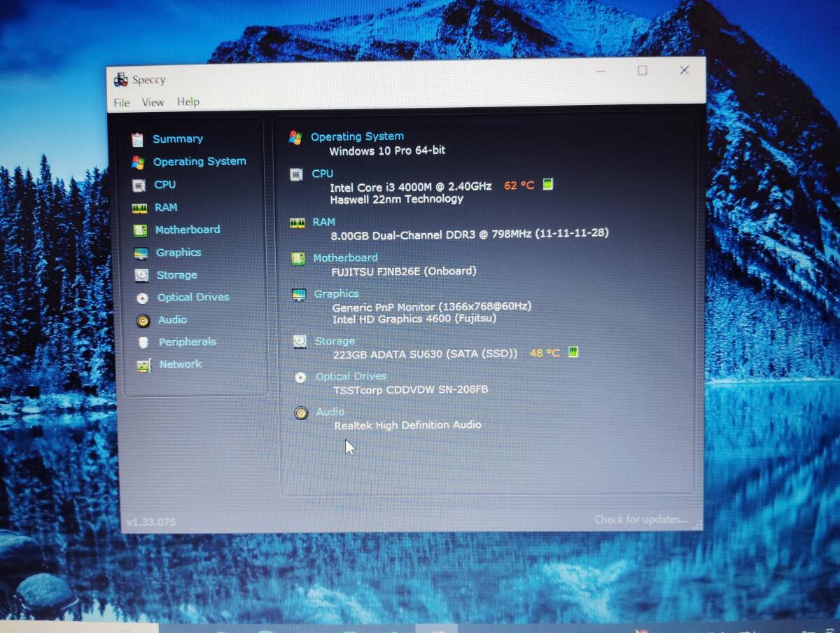
Task: Click the CPU chip icon in sidebar
Action: (139, 186)
